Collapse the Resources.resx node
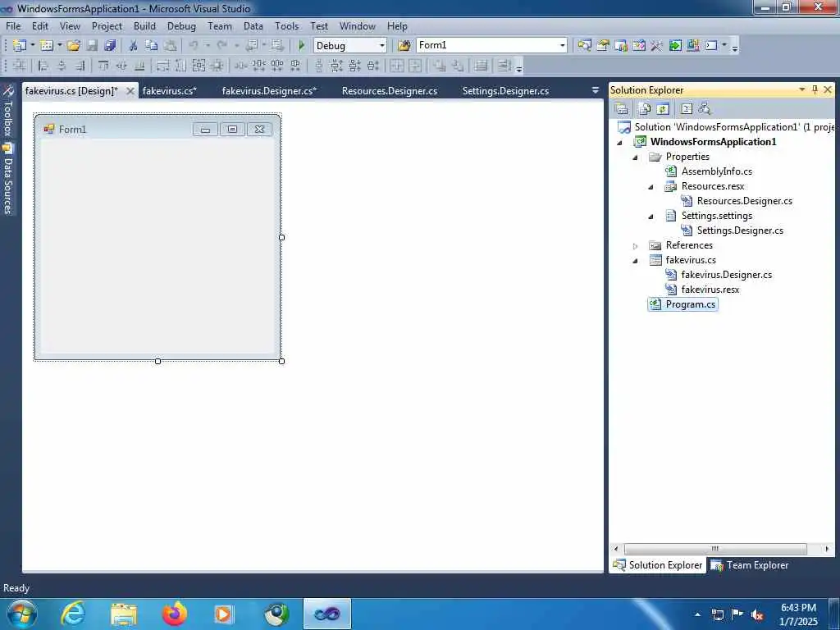The image size is (840, 630). pyautogui.click(x=651, y=187)
